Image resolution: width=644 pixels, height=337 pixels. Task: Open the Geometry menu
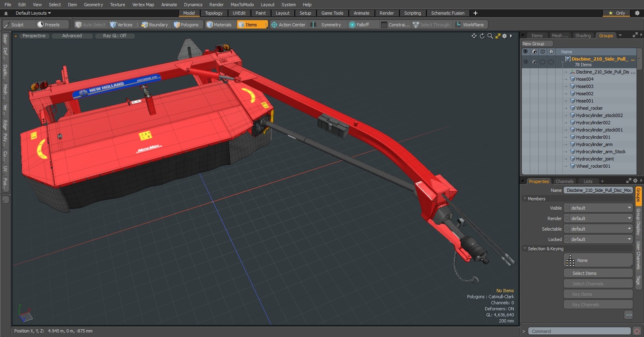93,4
